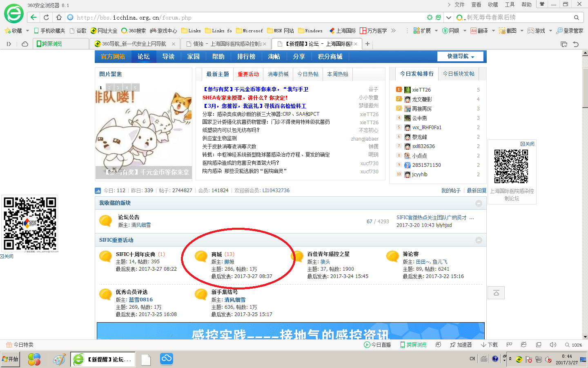Click the 下载 download manager icon

(489, 345)
